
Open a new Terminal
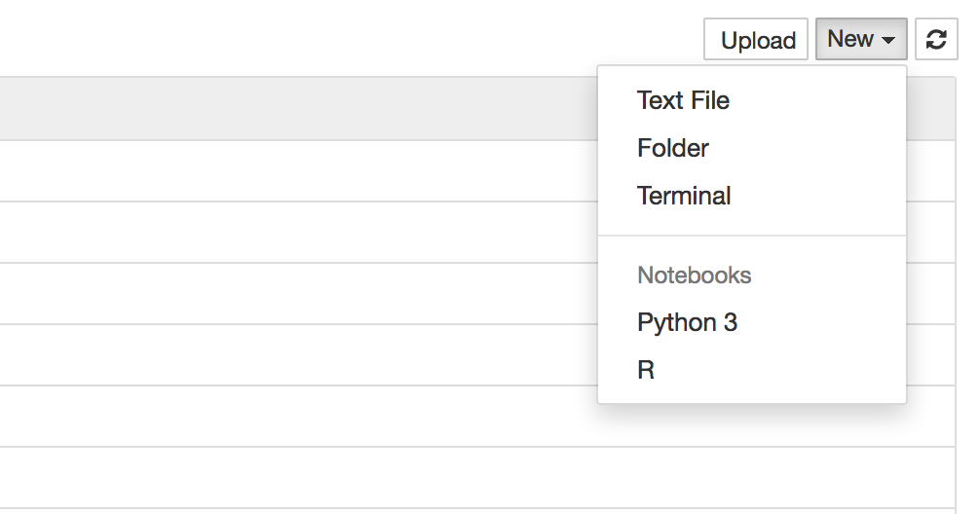[x=684, y=196]
